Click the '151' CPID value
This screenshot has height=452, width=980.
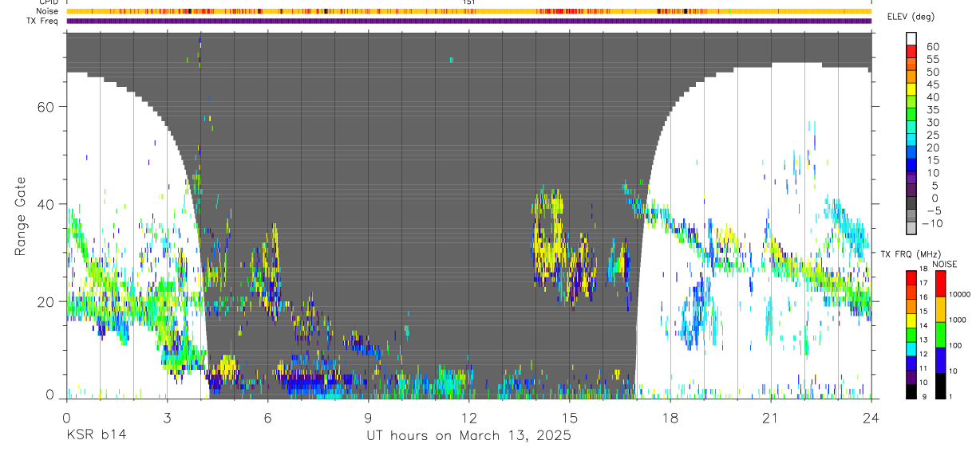coord(469,2)
